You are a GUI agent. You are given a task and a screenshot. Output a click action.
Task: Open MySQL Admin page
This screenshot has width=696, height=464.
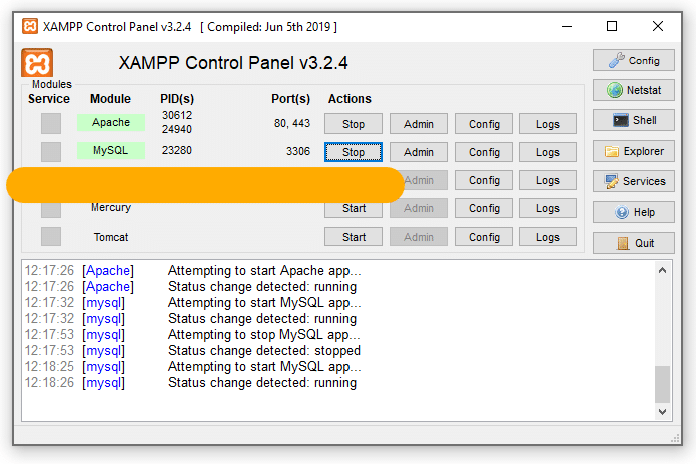[419, 152]
